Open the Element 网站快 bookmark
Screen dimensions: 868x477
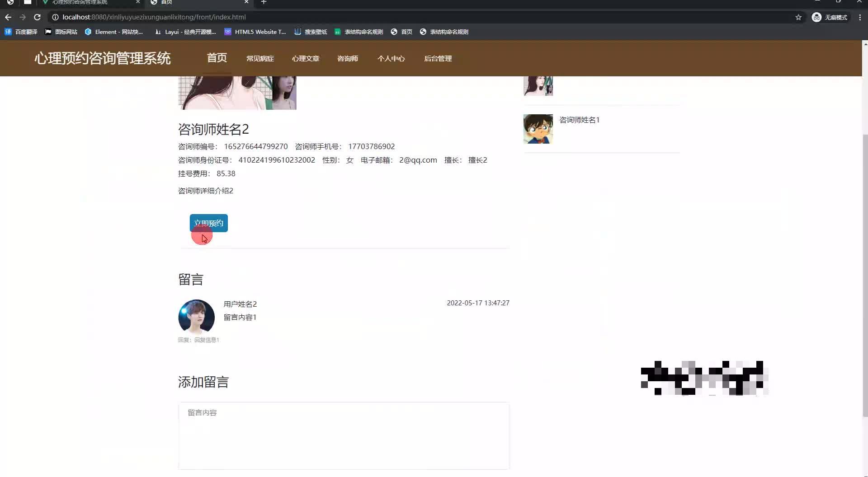[x=114, y=32]
